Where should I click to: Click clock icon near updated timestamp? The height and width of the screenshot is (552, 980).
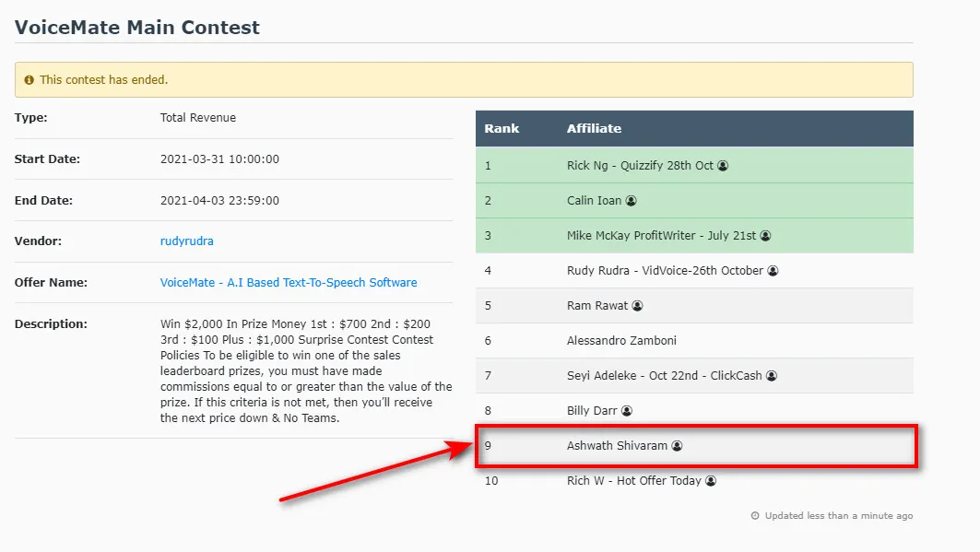pos(755,516)
